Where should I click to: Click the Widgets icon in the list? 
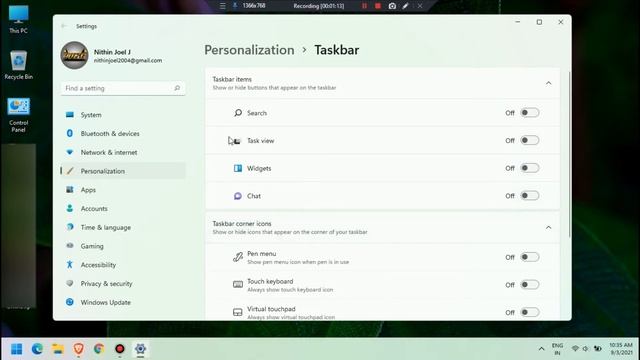coord(238,168)
